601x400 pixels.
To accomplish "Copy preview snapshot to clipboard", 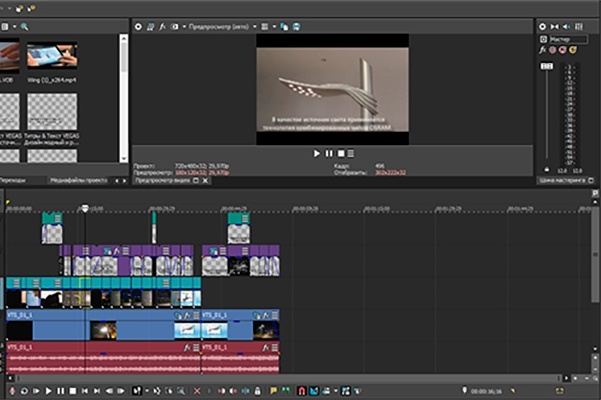I will point(284,26).
